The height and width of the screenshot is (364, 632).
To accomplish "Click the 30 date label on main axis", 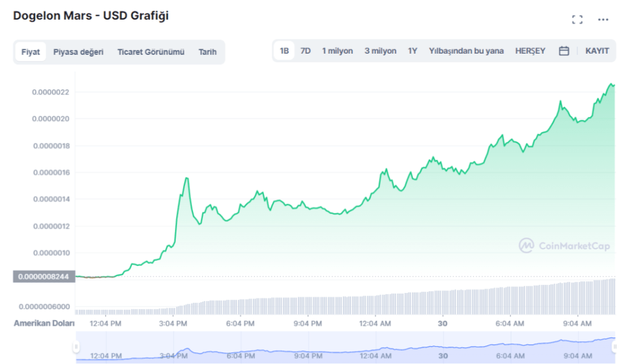I will pyautogui.click(x=443, y=324).
